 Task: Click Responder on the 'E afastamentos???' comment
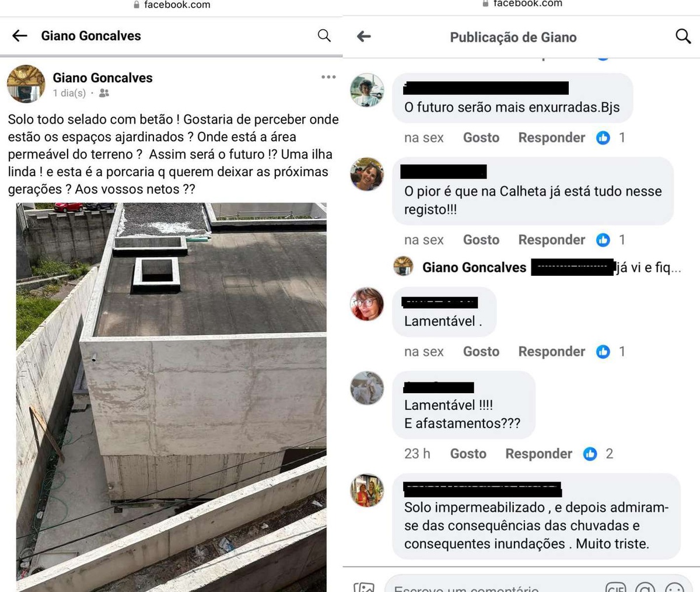tap(539, 454)
